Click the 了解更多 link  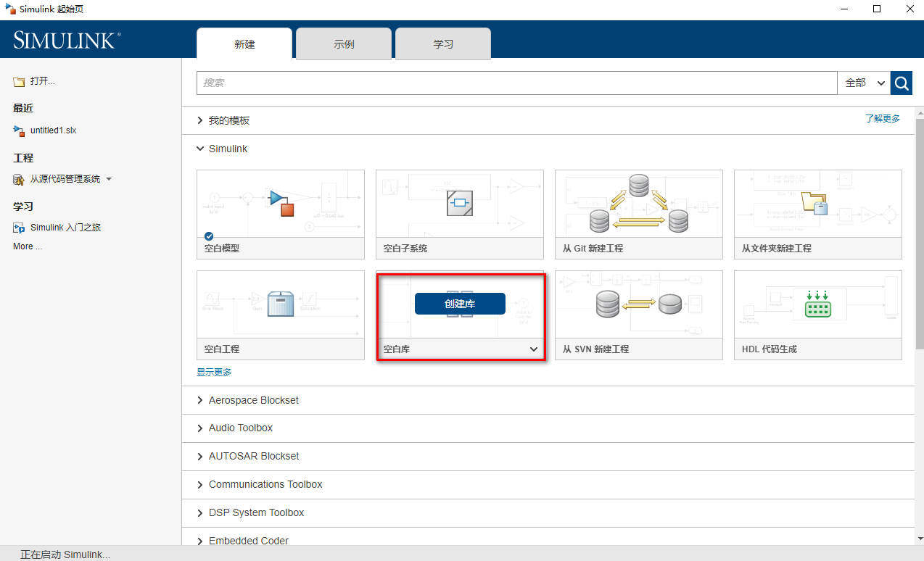(x=883, y=118)
